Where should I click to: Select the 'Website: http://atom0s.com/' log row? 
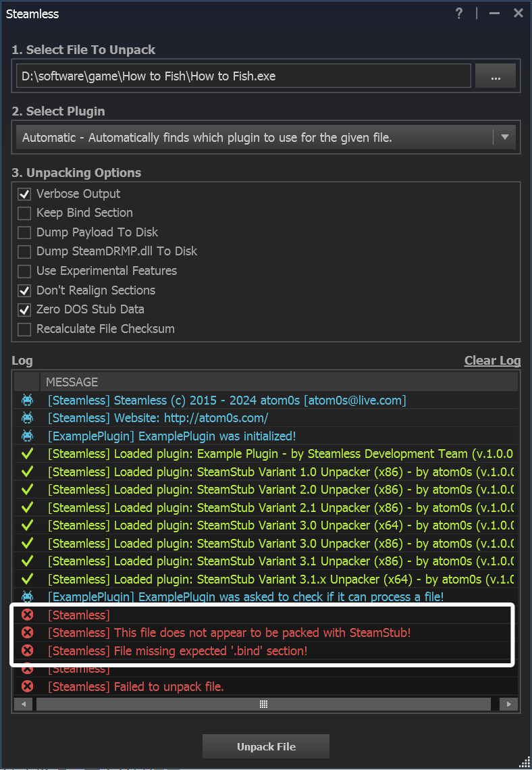[x=265, y=418]
